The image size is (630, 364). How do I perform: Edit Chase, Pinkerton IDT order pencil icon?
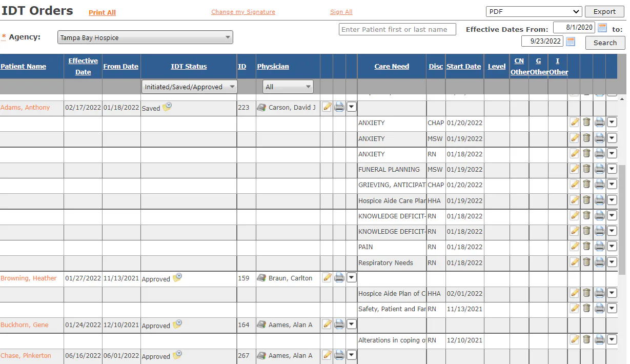327,355
